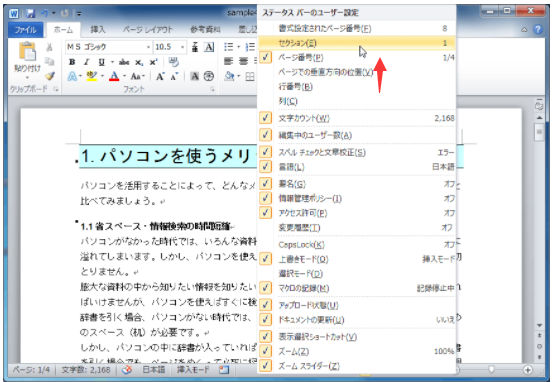This screenshot has width=552, height=382.
Task: Expand highlight color dropdown arrow
Action: (x=102, y=76)
